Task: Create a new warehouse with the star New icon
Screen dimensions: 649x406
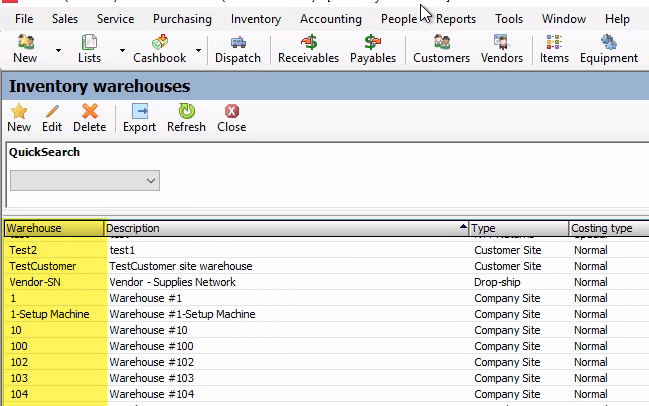Action: pos(19,118)
